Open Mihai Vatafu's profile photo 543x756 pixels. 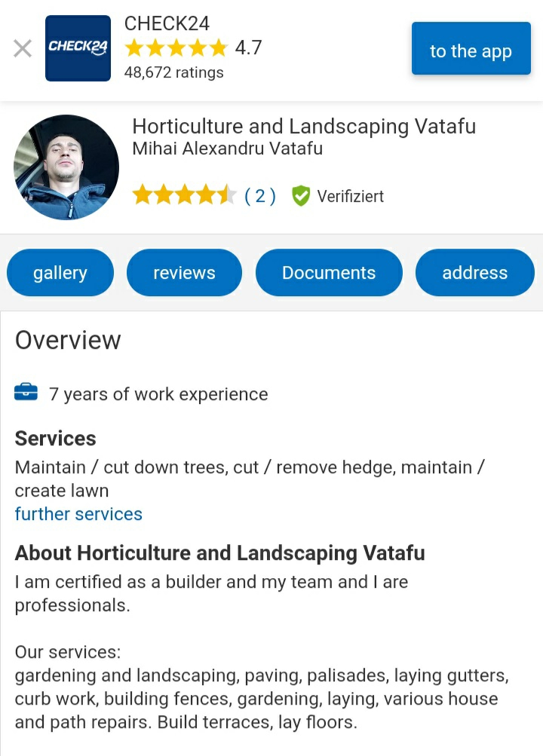[66, 167]
